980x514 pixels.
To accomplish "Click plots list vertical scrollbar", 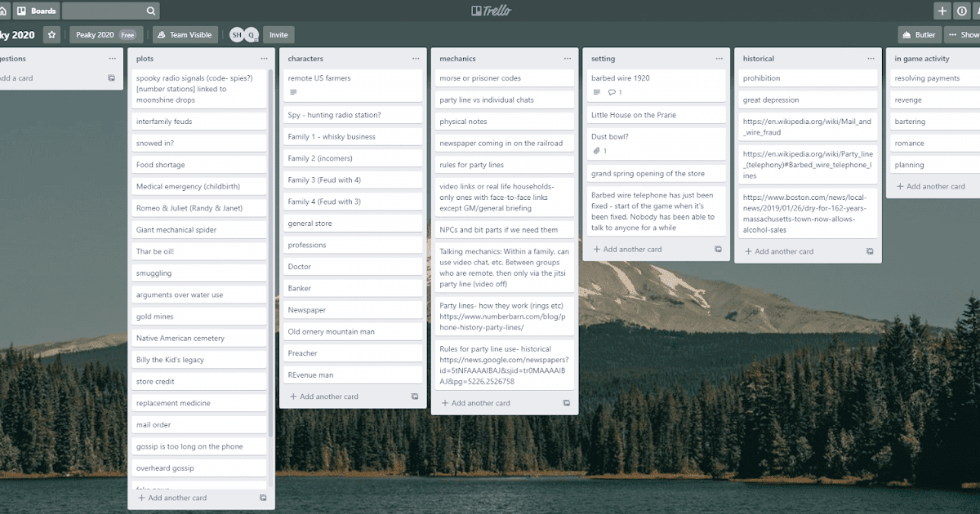I will click(x=270, y=253).
